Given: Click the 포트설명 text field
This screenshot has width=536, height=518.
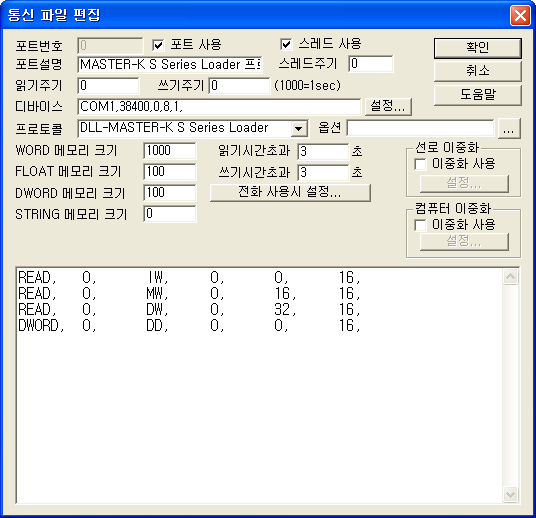Looking at the screenshot, I should pos(170,65).
